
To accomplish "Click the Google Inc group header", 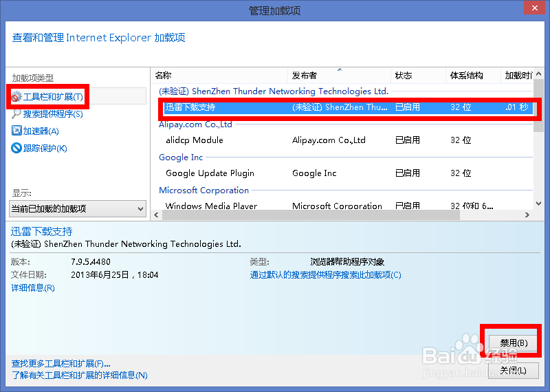I will [x=181, y=157].
